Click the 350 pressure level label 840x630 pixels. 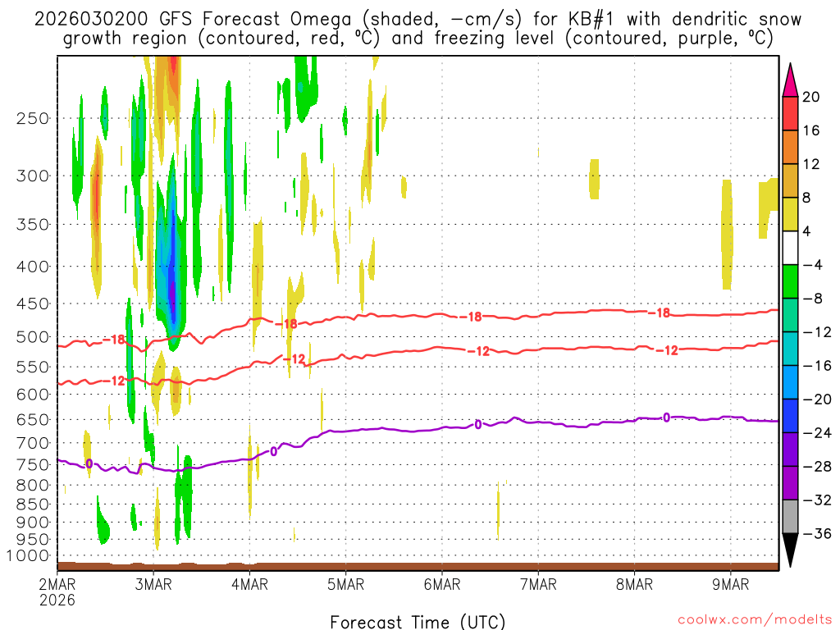[x=33, y=225]
